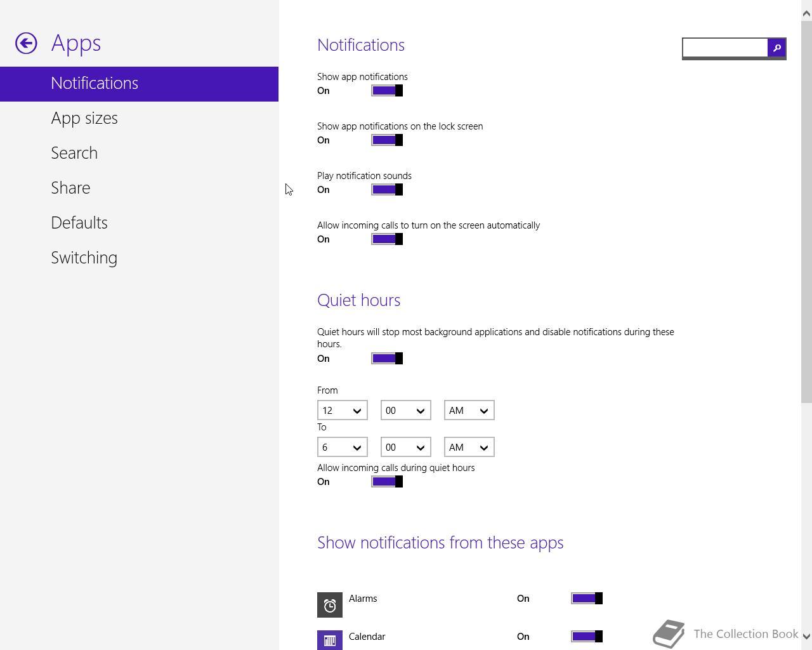The height and width of the screenshot is (650, 812).
Task: Click the Calendar app icon
Action: (x=330, y=640)
